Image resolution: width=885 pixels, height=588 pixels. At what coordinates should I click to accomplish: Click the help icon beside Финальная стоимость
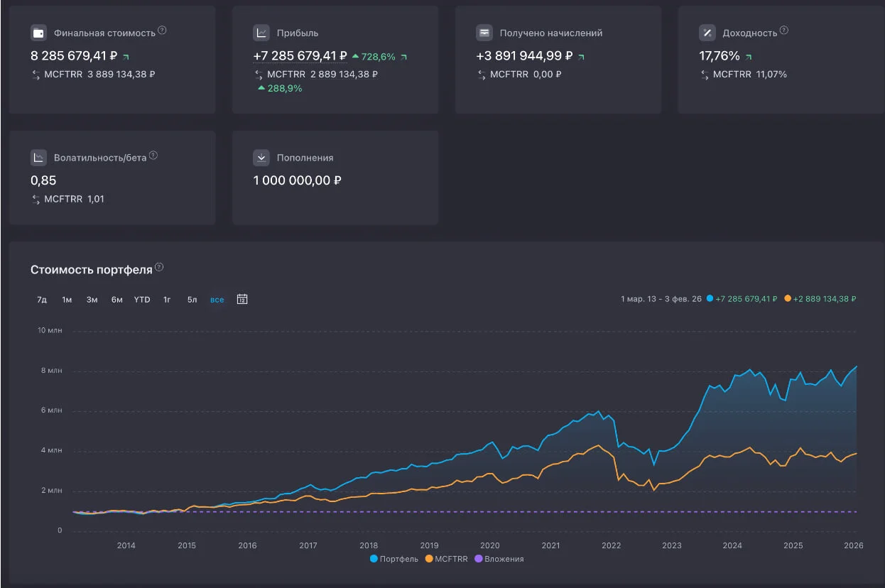tap(162, 31)
